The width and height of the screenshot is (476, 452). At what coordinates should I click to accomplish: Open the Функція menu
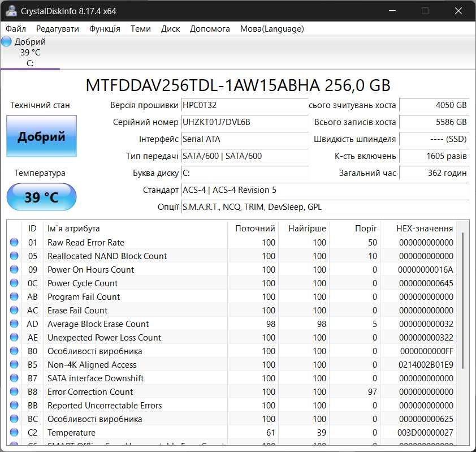coord(105,29)
